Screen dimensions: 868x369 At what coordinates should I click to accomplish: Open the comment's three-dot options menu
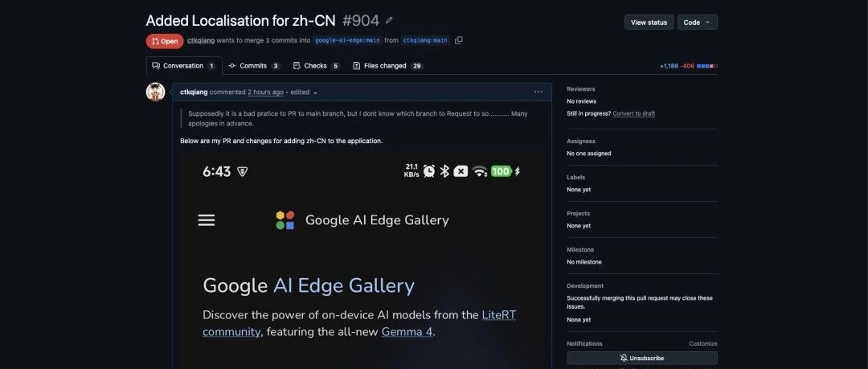[538, 92]
